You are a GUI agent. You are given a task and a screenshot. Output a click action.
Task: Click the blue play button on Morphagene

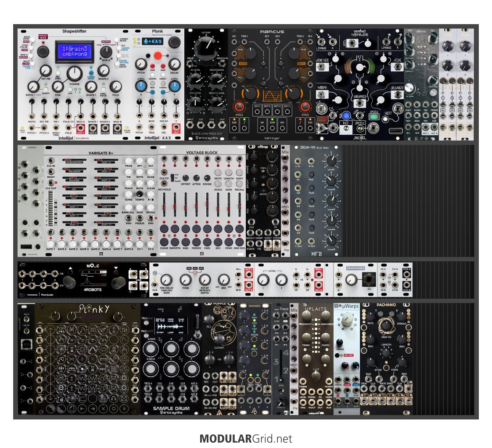tap(346, 115)
